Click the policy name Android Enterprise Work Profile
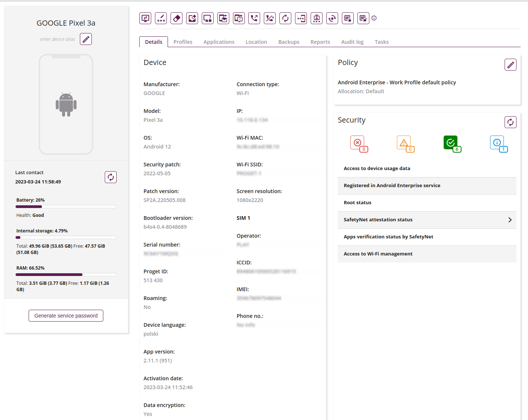Viewport: 528px width, 420px height. pos(397,82)
